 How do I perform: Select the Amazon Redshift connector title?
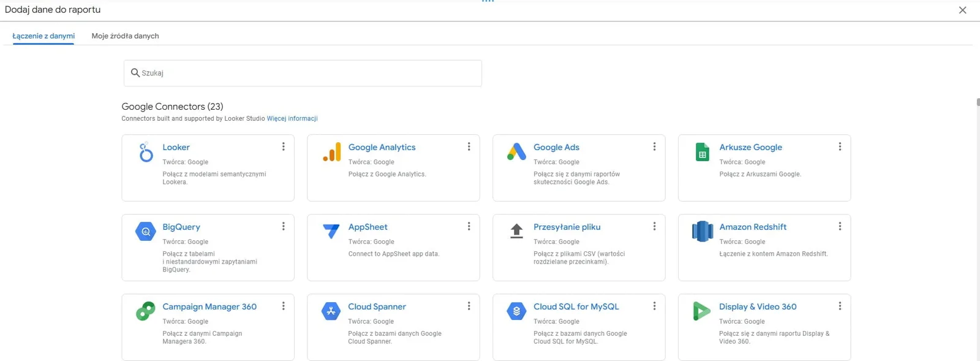[753, 227]
